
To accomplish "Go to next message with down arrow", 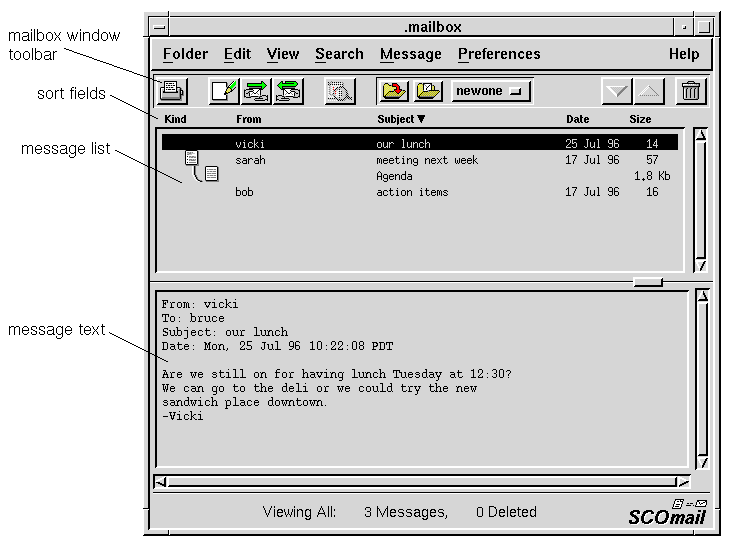I will point(617,92).
